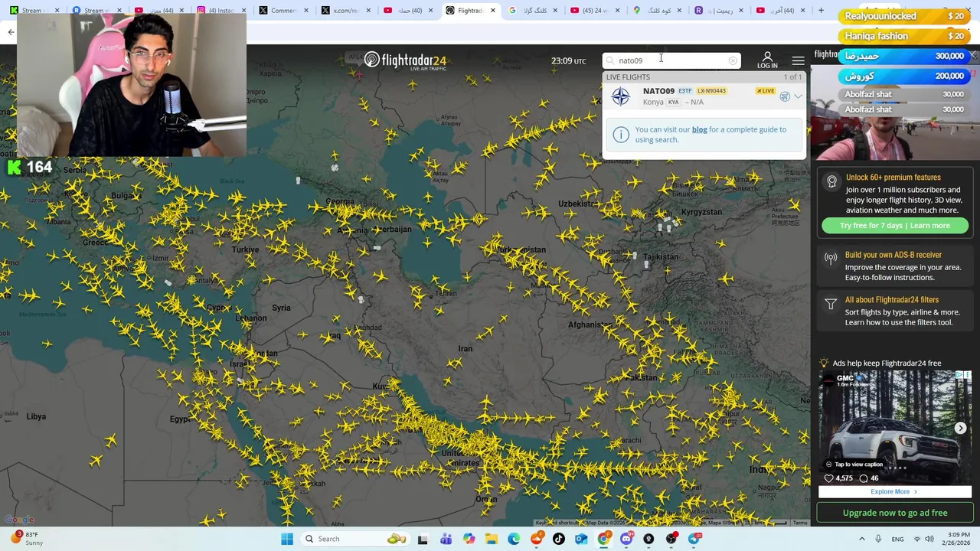
Task: Click the microphone tray icon
Action: tap(878, 539)
